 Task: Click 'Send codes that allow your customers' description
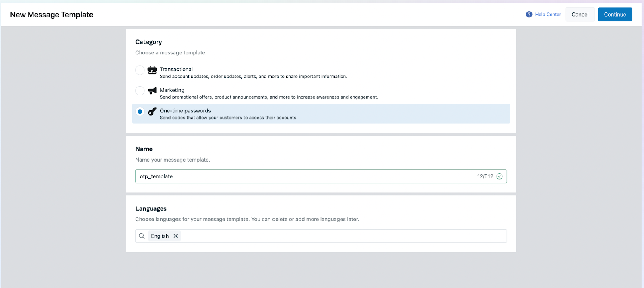coord(229,118)
